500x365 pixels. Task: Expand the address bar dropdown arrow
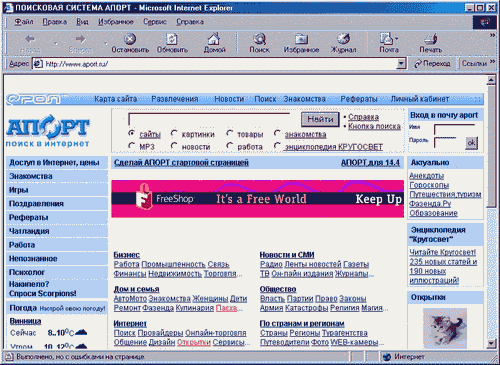point(401,63)
